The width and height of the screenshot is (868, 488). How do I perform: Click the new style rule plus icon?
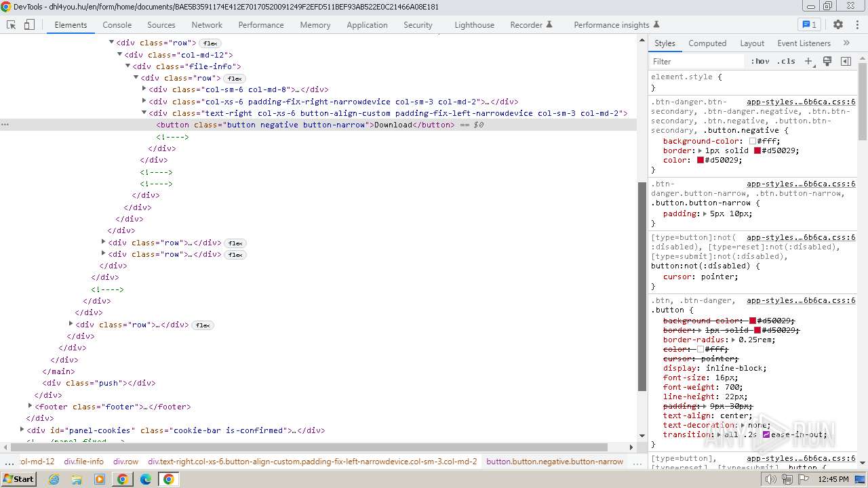click(808, 61)
